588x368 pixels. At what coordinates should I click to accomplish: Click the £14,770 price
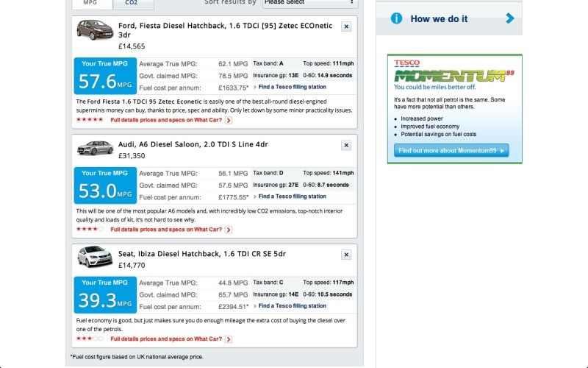tap(132, 266)
